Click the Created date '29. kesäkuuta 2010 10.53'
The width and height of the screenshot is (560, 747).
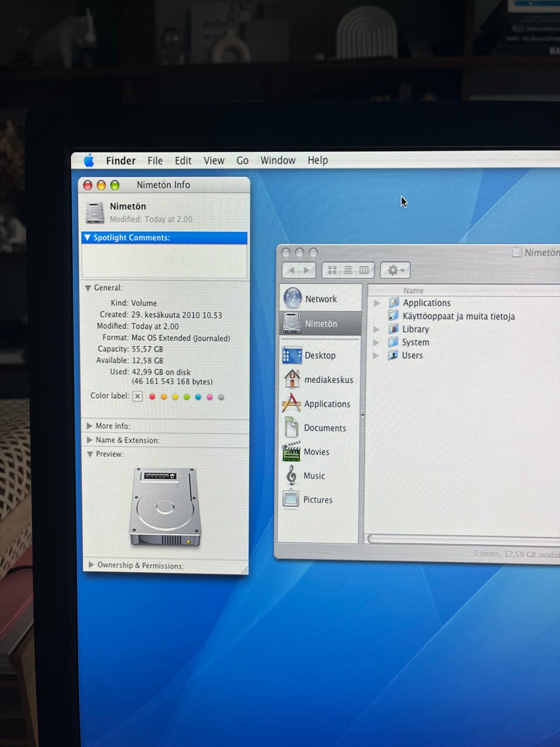point(177,315)
